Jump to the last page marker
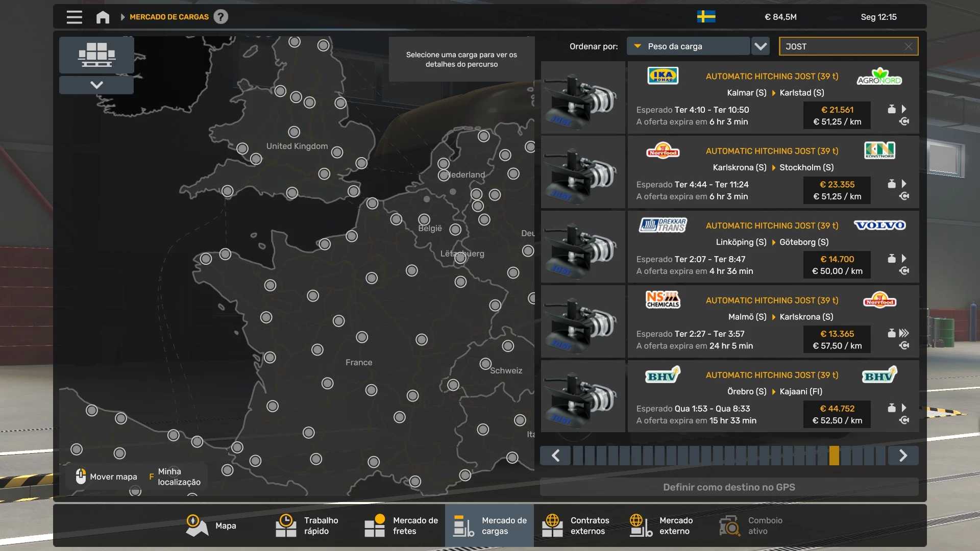980x551 pixels. point(880,456)
